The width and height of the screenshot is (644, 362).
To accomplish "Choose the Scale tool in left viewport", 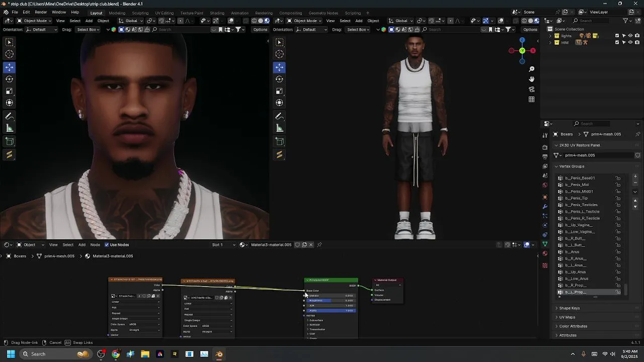I will pyautogui.click(x=10, y=91).
